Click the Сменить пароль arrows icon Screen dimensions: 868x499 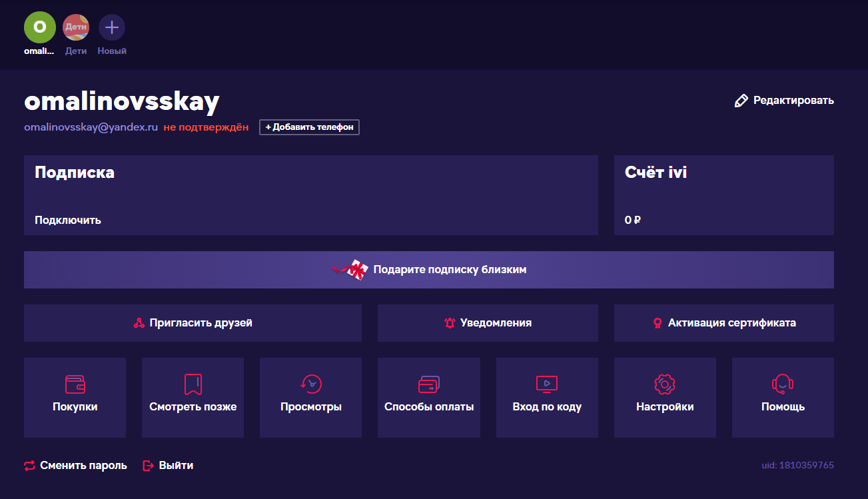(x=29, y=466)
